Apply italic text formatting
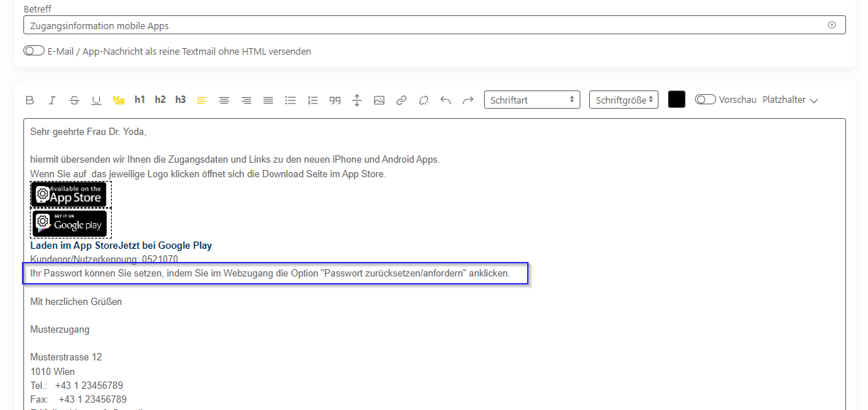Viewport: 868px width, 410px height. (x=52, y=100)
